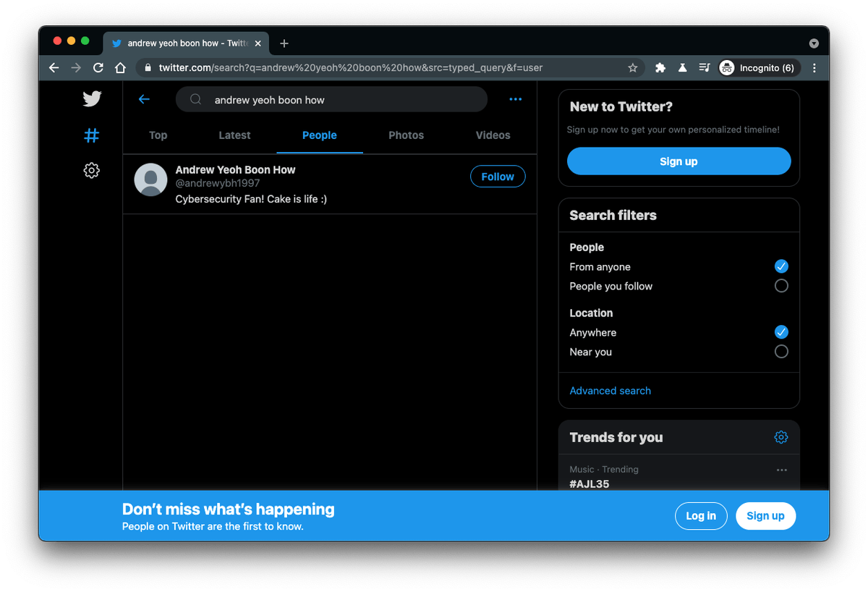Open the #AJL35 trend more options

coord(781,470)
